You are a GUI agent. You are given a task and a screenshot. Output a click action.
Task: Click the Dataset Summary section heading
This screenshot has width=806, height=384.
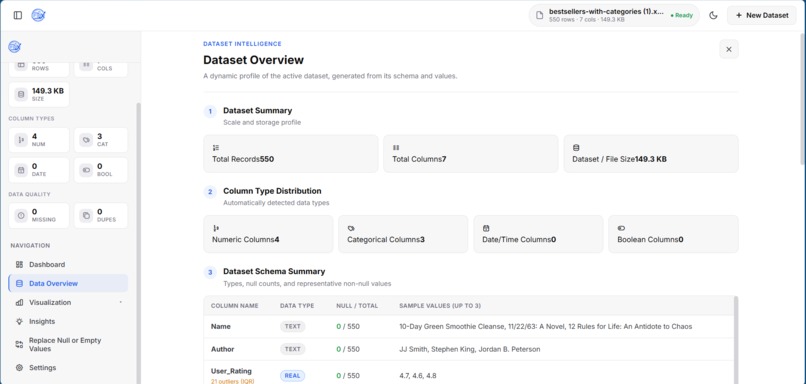click(258, 111)
